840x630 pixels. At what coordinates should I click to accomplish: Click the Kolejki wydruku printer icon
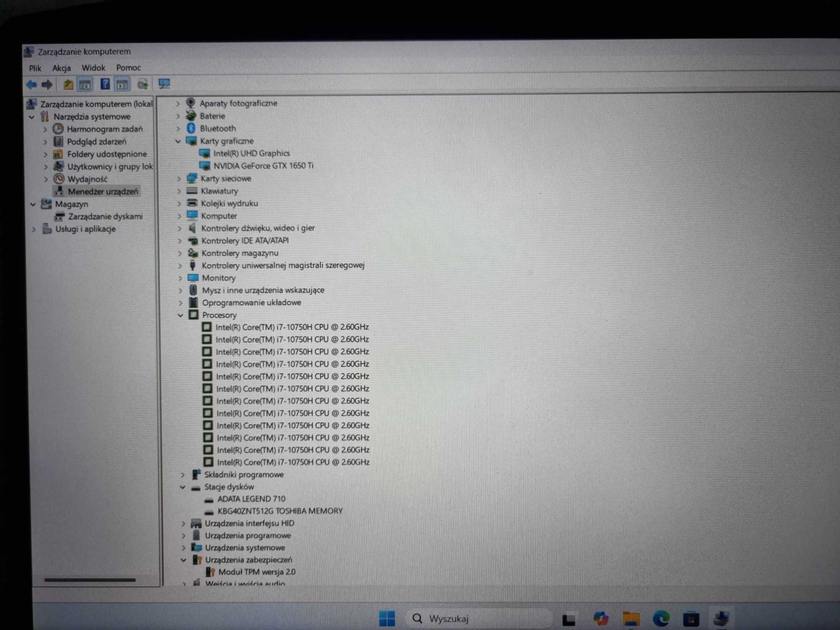[192, 203]
